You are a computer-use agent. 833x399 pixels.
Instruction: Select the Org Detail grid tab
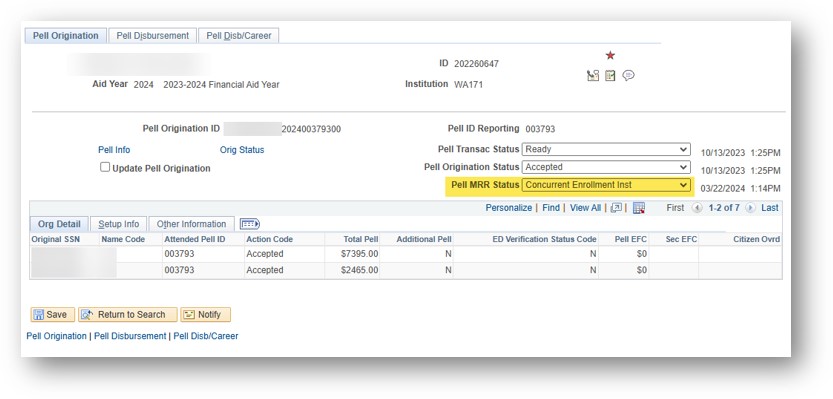(x=60, y=224)
